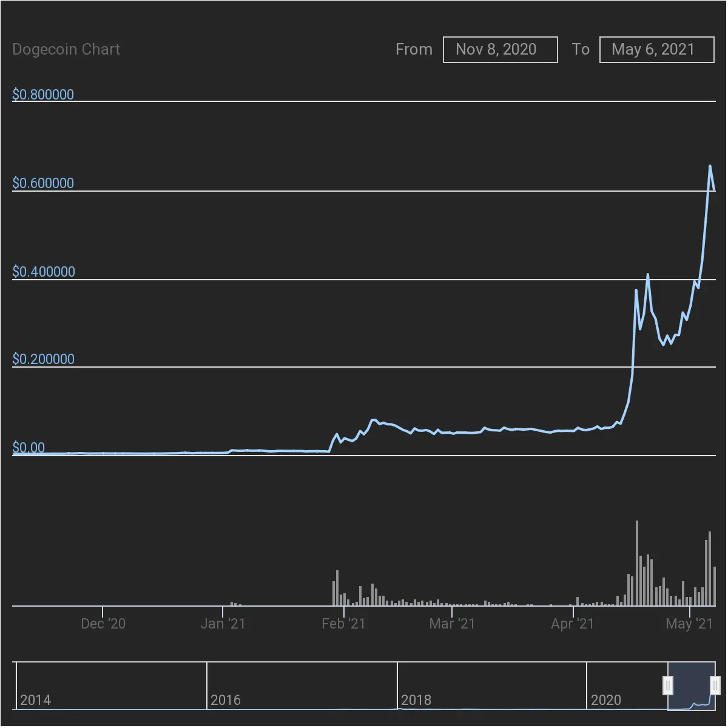Click the May '21 axis label
The width and height of the screenshot is (728, 728).
pos(689,624)
